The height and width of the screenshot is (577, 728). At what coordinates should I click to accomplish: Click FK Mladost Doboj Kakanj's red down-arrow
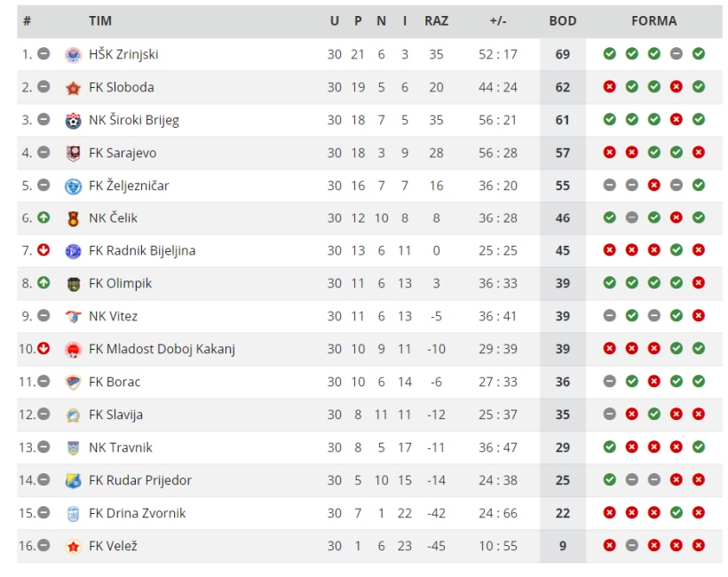(x=44, y=348)
